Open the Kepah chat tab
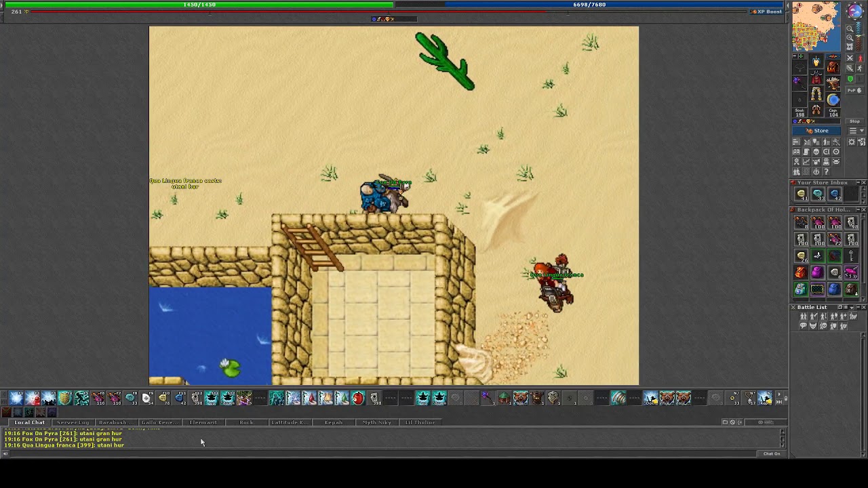 tap(333, 422)
